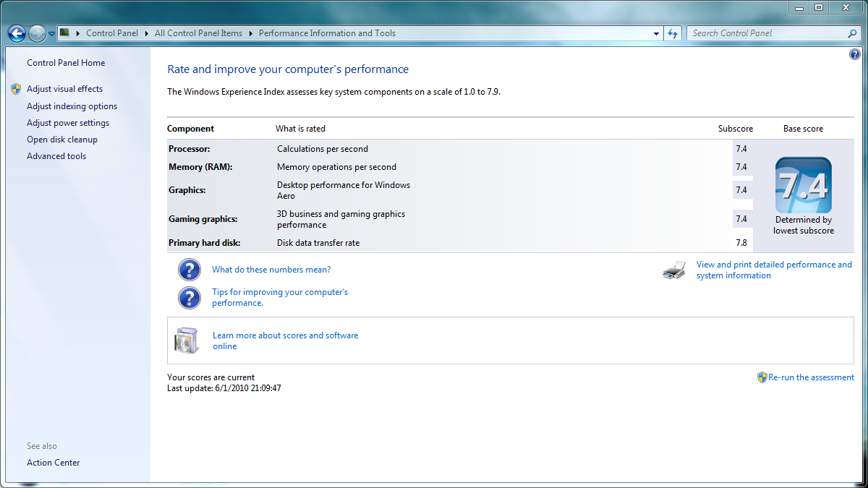
Task: Click help icon beside Tips for improving
Action: (190, 298)
